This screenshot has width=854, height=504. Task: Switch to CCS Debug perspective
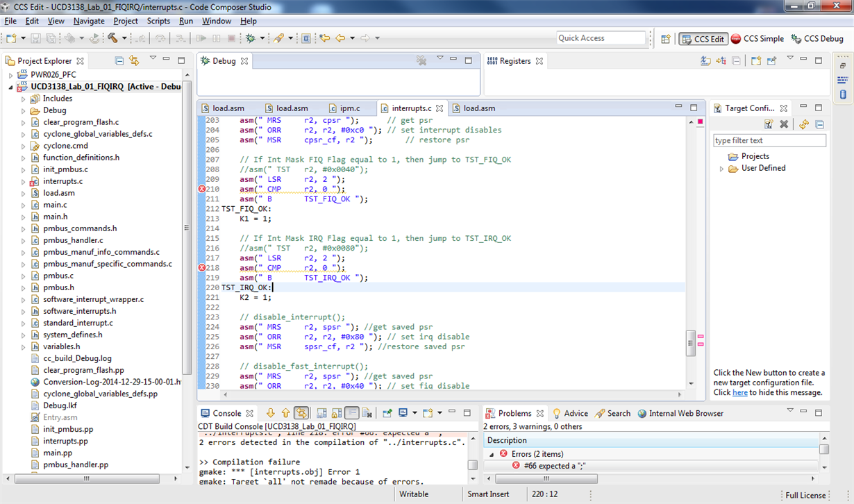[x=817, y=39]
